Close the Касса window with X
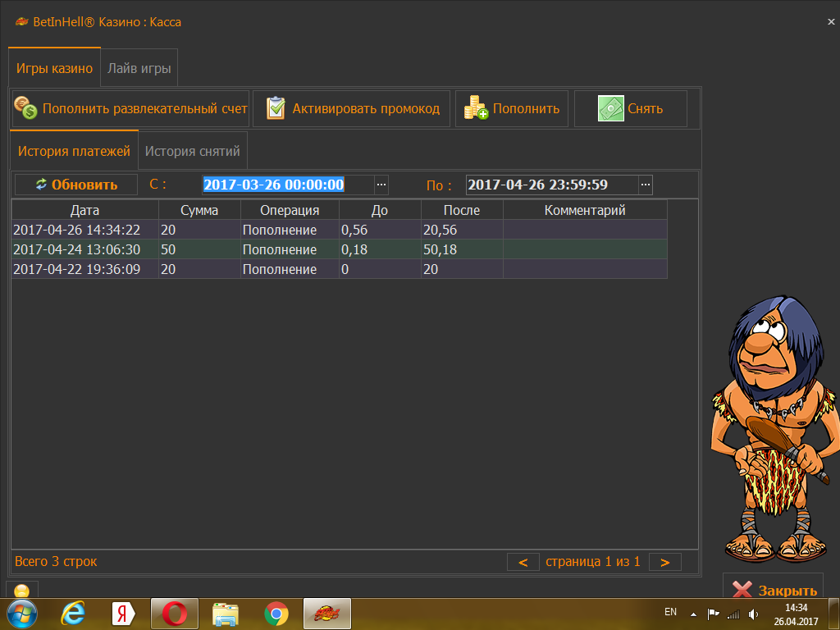 (831, 22)
